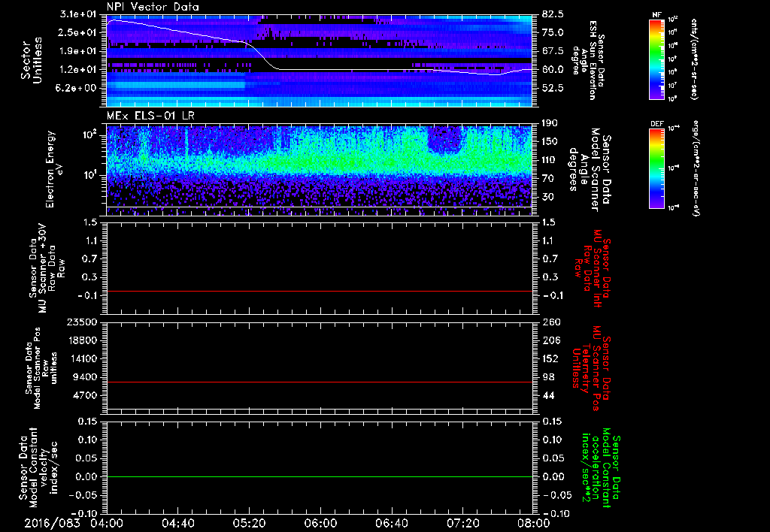The width and height of the screenshot is (770, 532).
Task: Click the 110 scanner angle tick
Action: click(550, 160)
